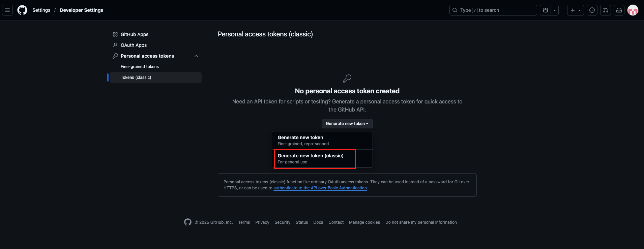Collapse the Personal access tokens section
The width and height of the screenshot is (644, 249).
pos(196,56)
